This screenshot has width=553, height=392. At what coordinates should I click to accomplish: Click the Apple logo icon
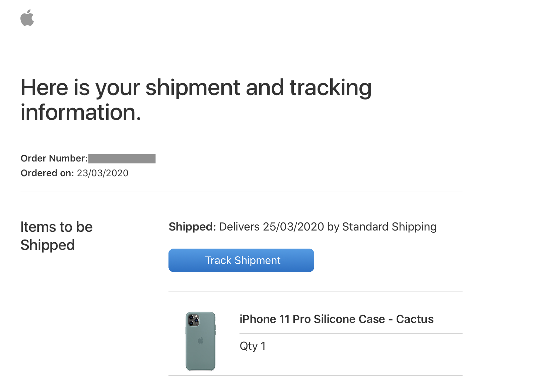coord(27,18)
